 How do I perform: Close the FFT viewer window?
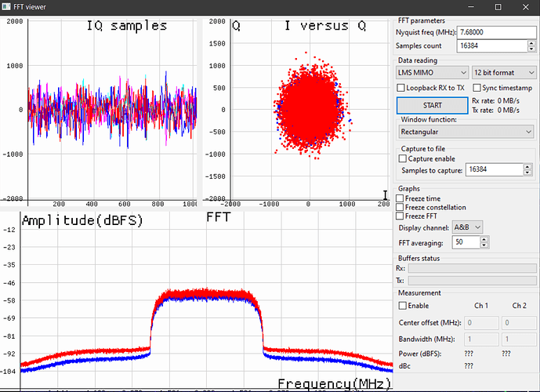[527, 6]
